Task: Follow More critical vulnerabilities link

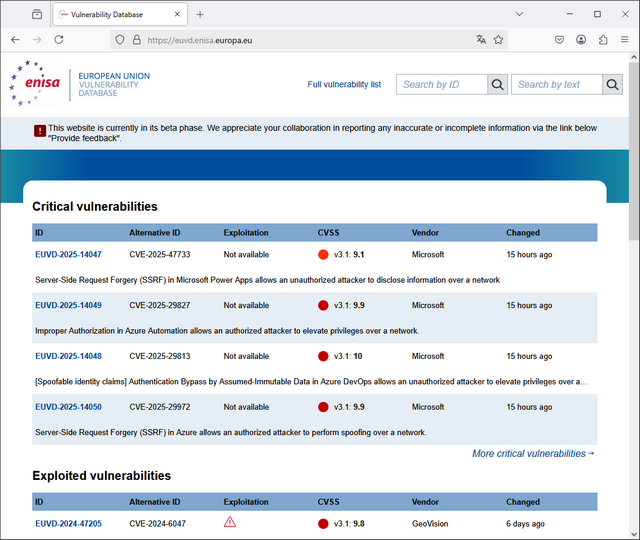Action: (533, 453)
